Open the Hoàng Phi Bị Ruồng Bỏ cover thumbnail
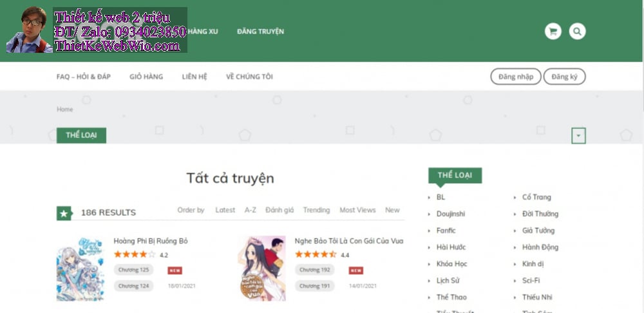644x313 pixels. click(80, 268)
